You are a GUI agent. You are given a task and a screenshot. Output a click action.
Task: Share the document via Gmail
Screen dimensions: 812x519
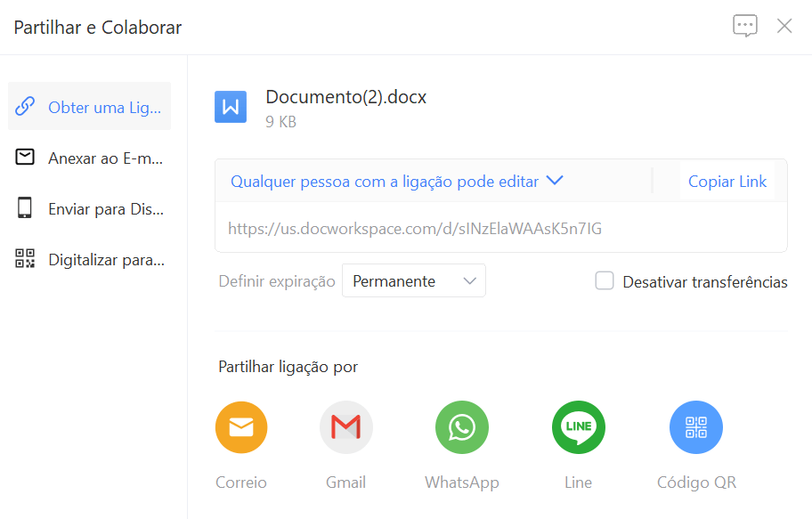point(345,427)
